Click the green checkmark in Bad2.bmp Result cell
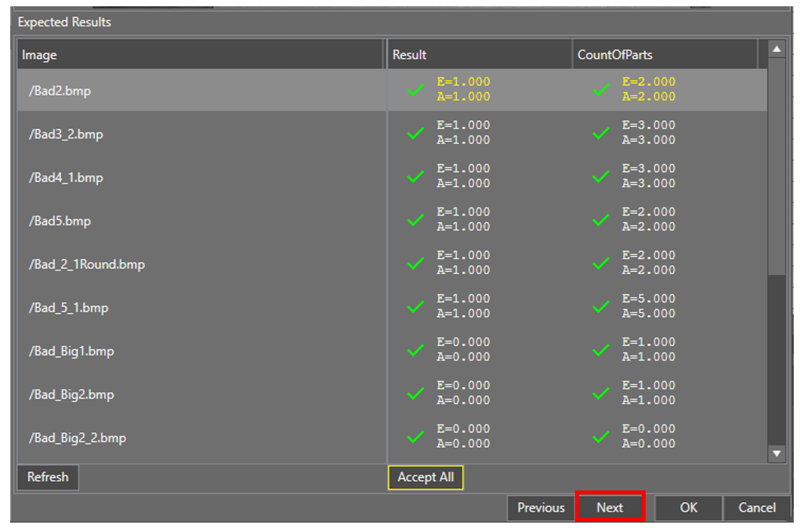 tap(416, 90)
